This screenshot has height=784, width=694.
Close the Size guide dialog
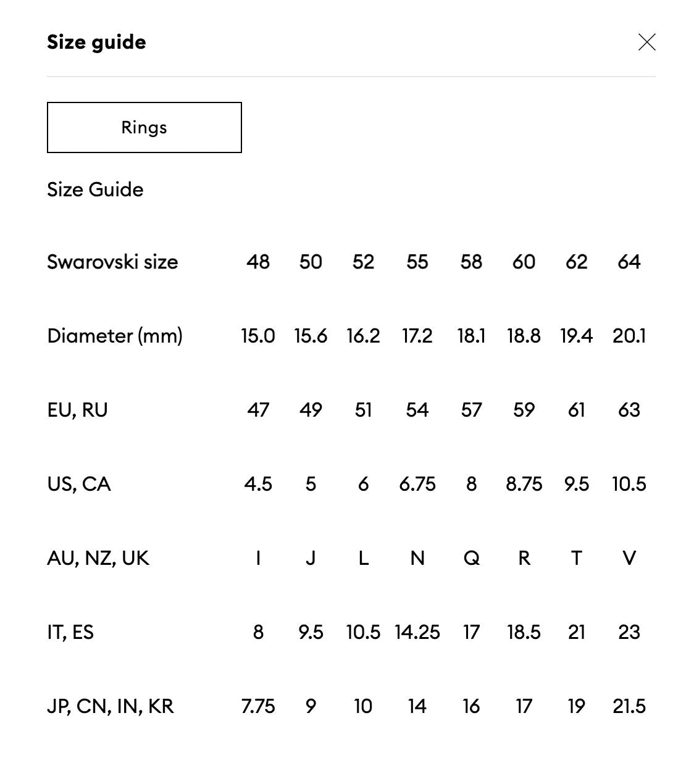646,42
